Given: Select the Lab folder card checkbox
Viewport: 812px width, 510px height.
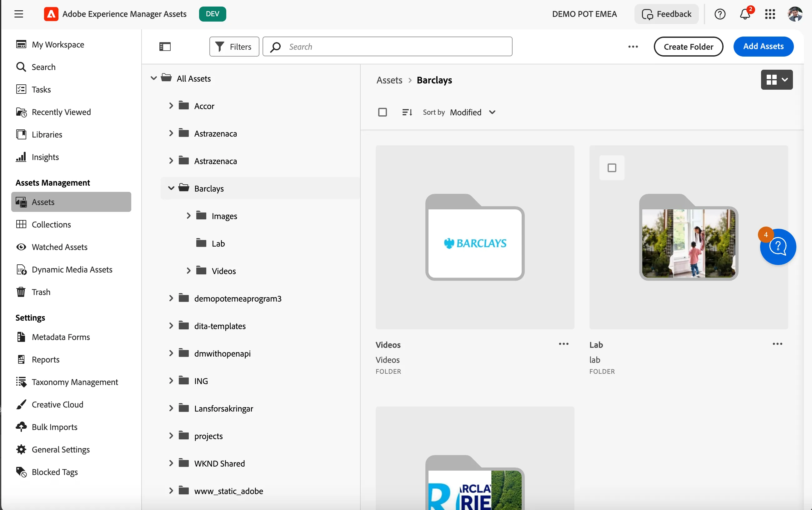Looking at the screenshot, I should click(612, 167).
